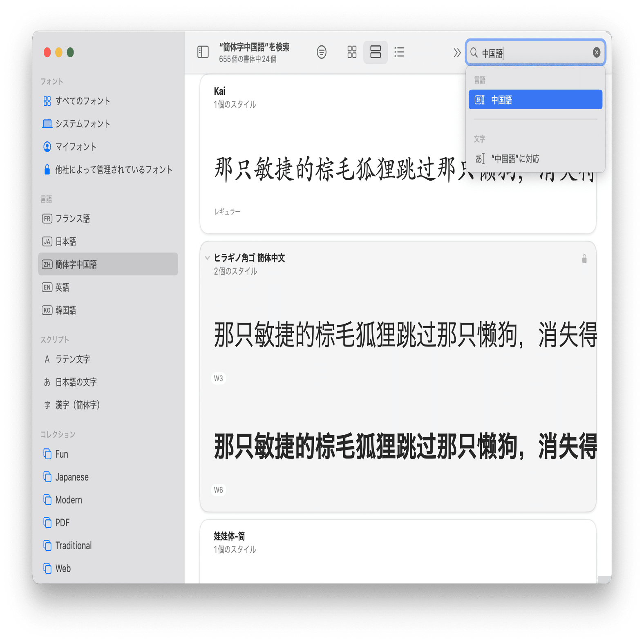Screen dimensions: 644x644
Task: Show more toolbar items via double chevron
Action: [x=457, y=53]
